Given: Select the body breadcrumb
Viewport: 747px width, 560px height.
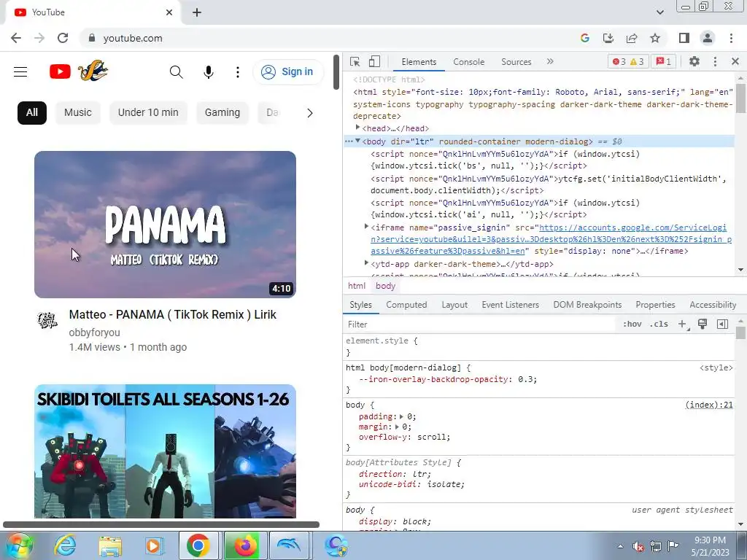Looking at the screenshot, I should point(385,286).
